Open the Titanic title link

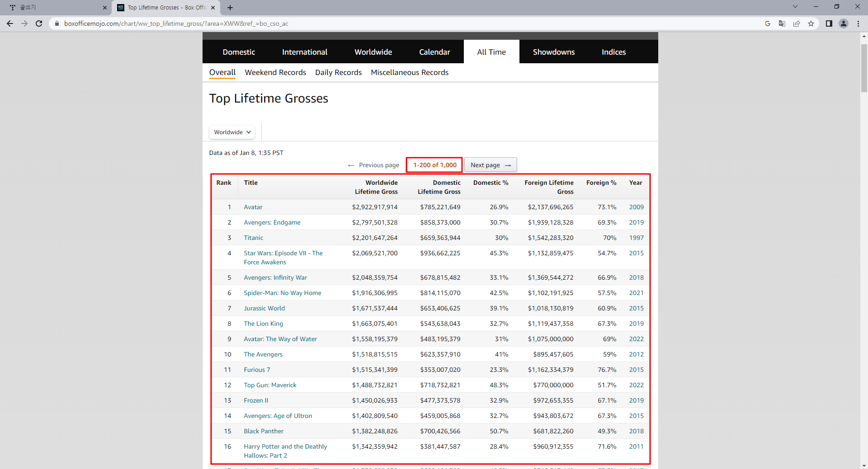point(254,238)
